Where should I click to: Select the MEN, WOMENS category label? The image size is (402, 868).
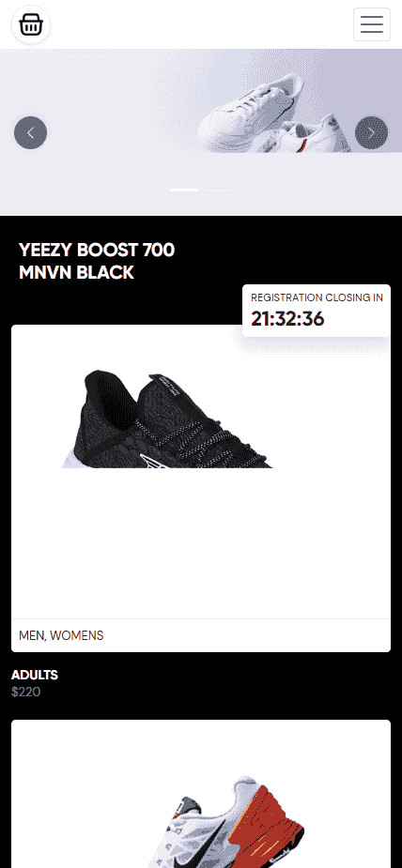click(61, 635)
